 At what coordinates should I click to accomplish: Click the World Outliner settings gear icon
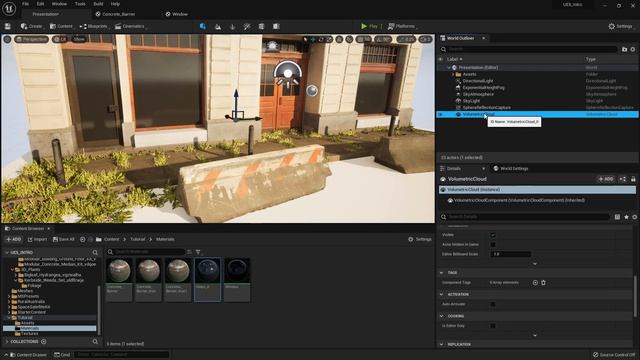[x=633, y=49]
